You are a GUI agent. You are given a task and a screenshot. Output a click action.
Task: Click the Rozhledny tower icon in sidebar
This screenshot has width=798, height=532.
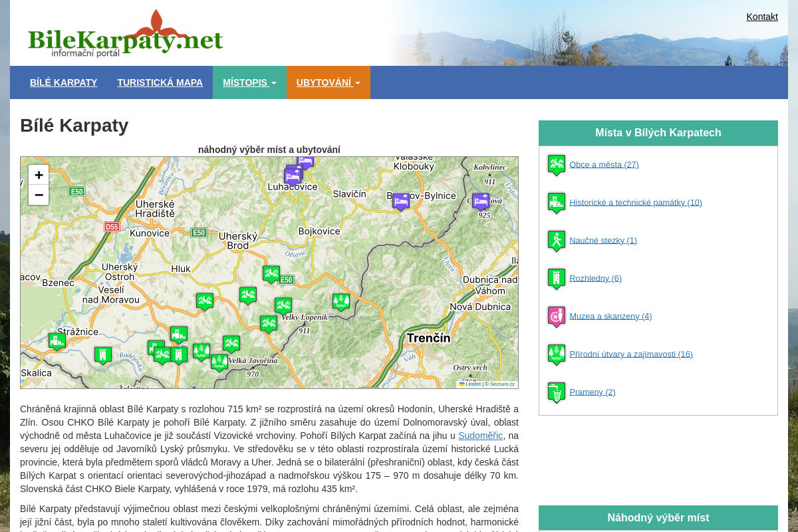pyautogui.click(x=556, y=278)
